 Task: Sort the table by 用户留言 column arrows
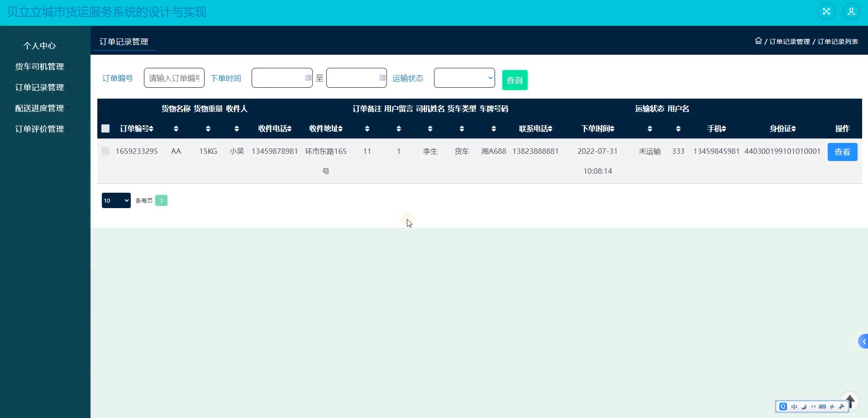(x=399, y=129)
